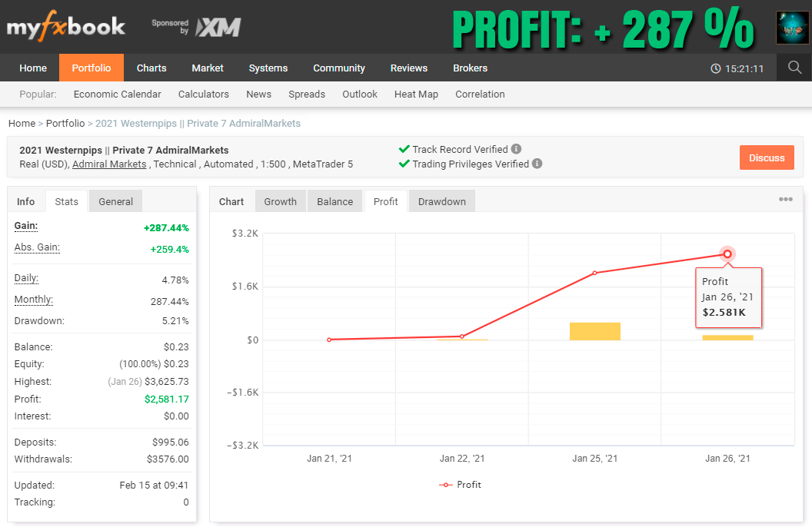
Task: Select the Balance chart tab
Action: click(335, 201)
